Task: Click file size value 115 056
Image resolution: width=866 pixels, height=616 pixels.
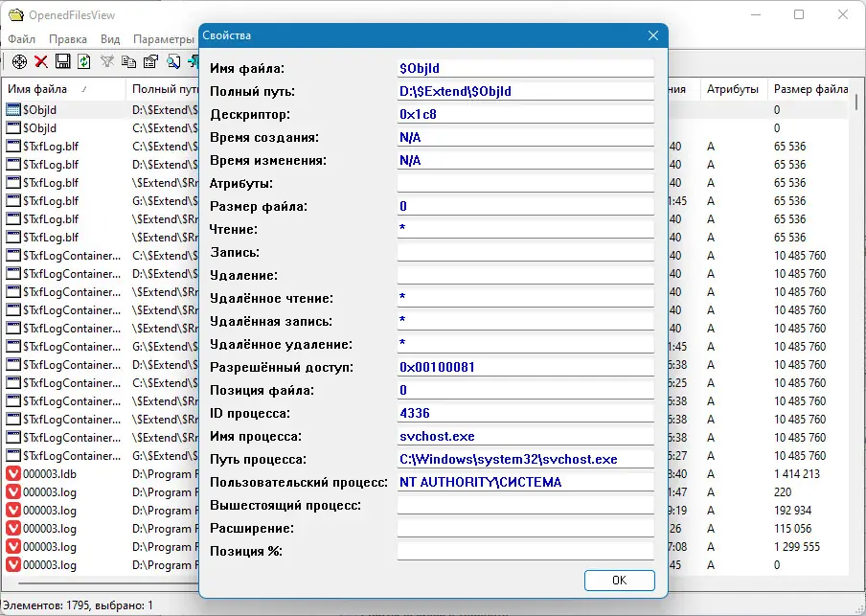Action: coord(793,529)
